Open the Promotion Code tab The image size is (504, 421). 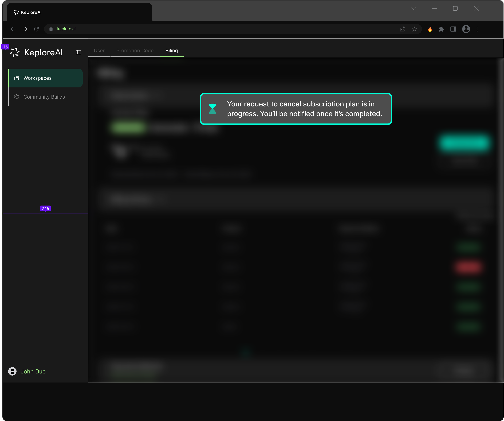click(135, 51)
